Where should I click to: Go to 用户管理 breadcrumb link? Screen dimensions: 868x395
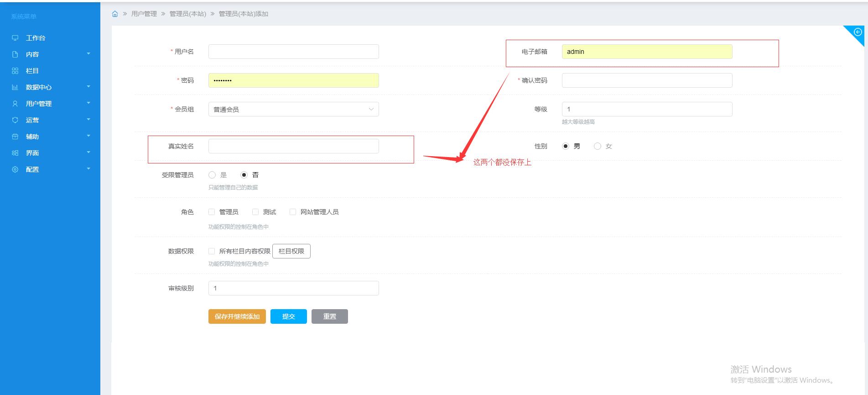pos(144,14)
